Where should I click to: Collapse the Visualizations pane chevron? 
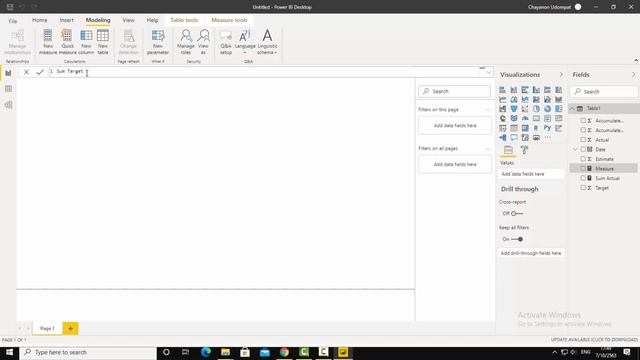click(x=561, y=75)
